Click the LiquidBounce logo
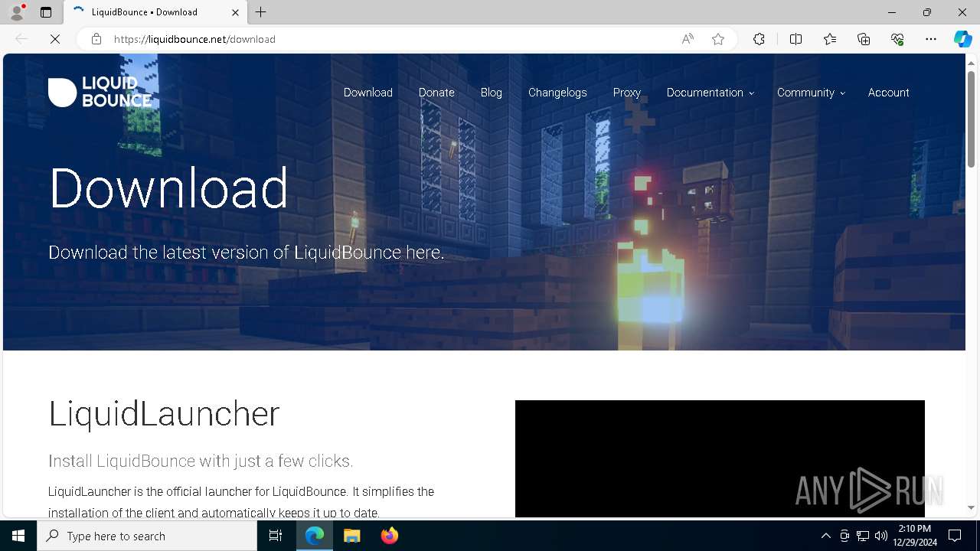The width and height of the screenshot is (980, 551). (100, 93)
